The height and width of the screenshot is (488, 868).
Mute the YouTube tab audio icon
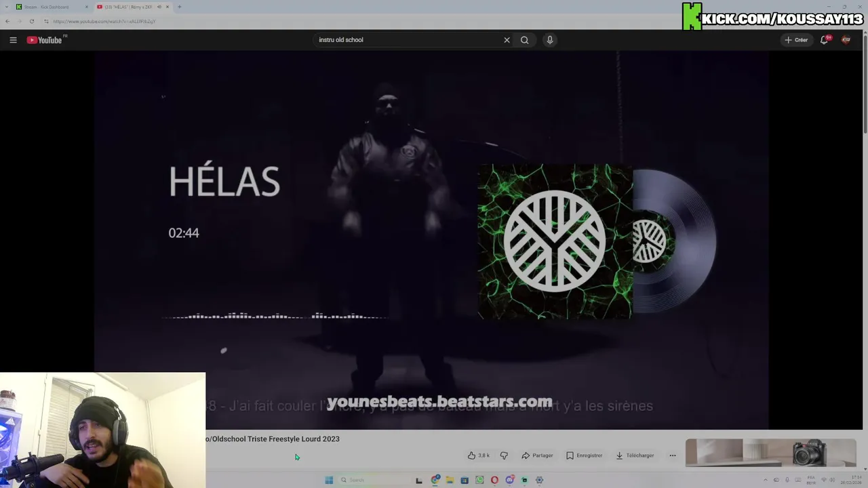point(159,7)
